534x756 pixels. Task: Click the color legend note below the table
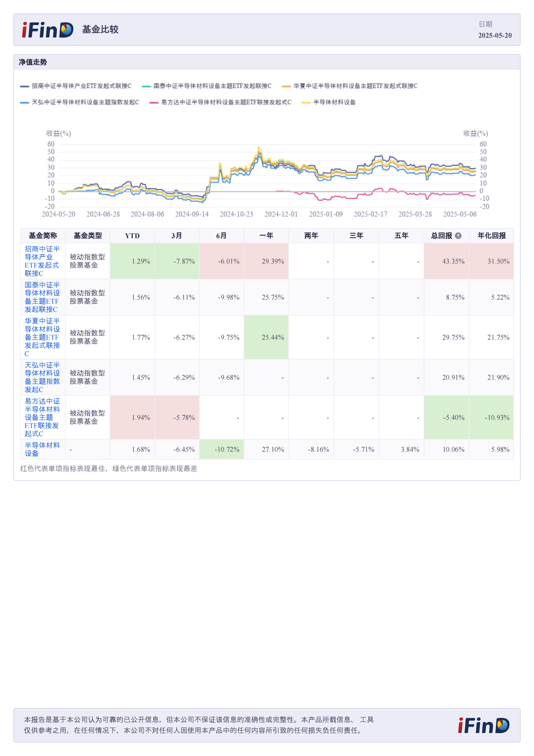(109, 469)
